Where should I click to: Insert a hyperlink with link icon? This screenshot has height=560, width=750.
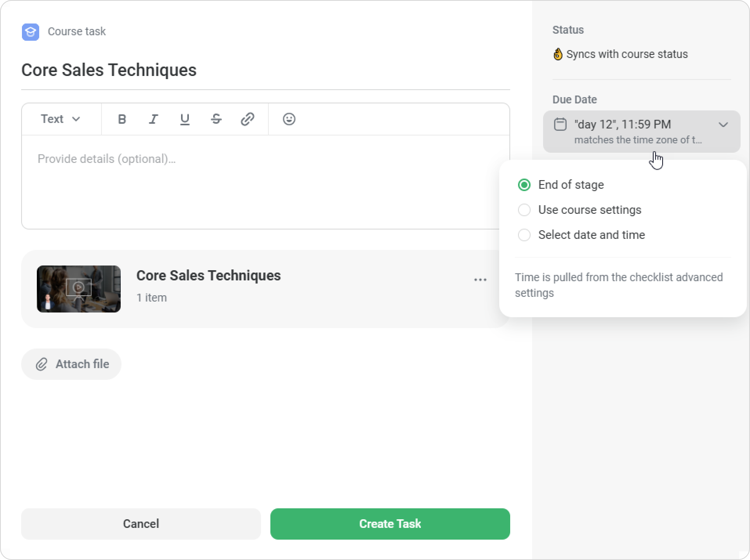point(247,119)
